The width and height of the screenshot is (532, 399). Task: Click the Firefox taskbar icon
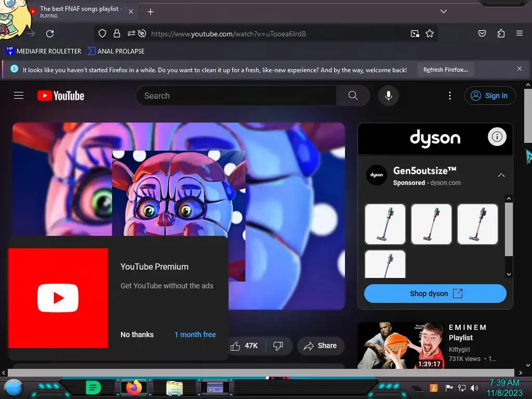click(134, 387)
